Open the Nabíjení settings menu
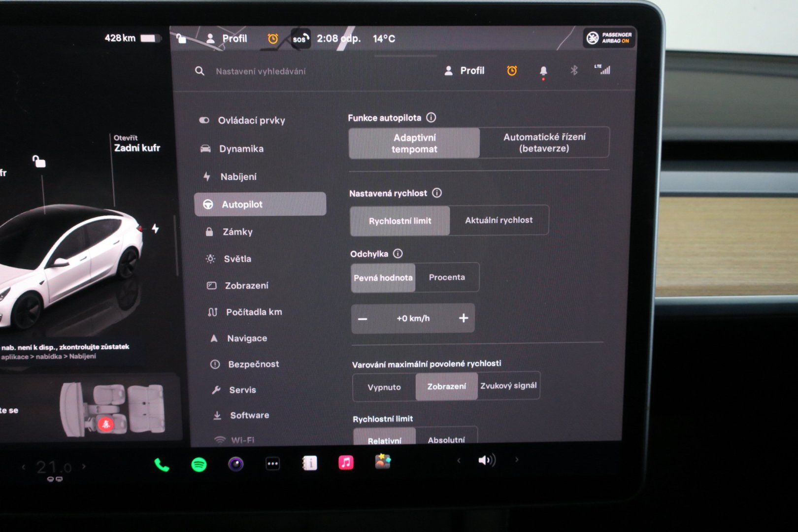Screen dimensions: 798x532 [x=238, y=176]
